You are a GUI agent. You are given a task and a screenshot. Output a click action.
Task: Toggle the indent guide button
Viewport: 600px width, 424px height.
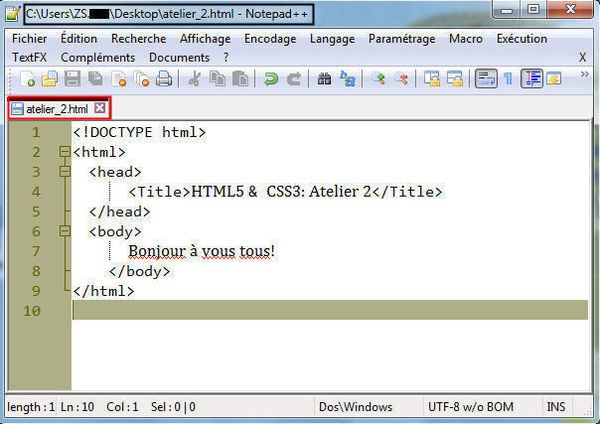click(532, 79)
